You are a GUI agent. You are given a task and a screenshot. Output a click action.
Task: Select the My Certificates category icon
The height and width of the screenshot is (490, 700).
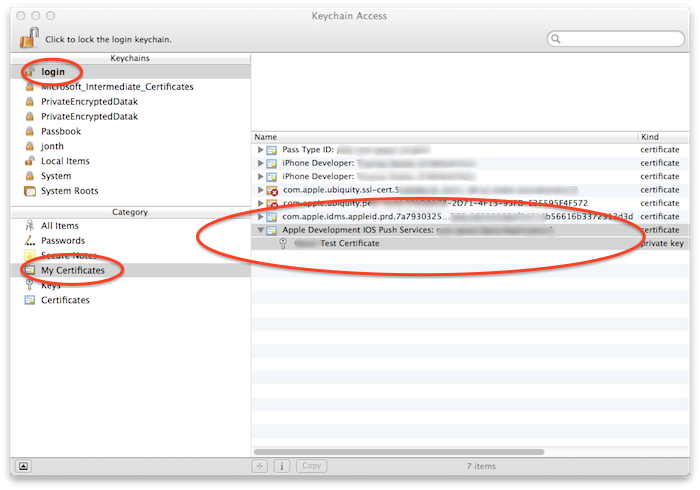coord(29,270)
